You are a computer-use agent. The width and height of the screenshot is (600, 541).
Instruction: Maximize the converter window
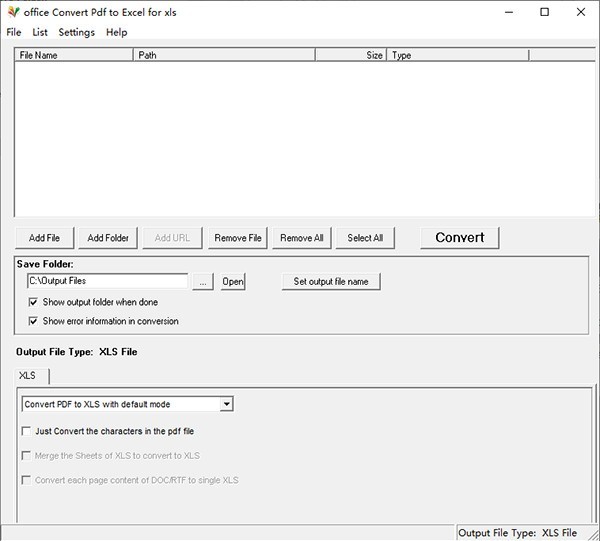pyautogui.click(x=545, y=12)
